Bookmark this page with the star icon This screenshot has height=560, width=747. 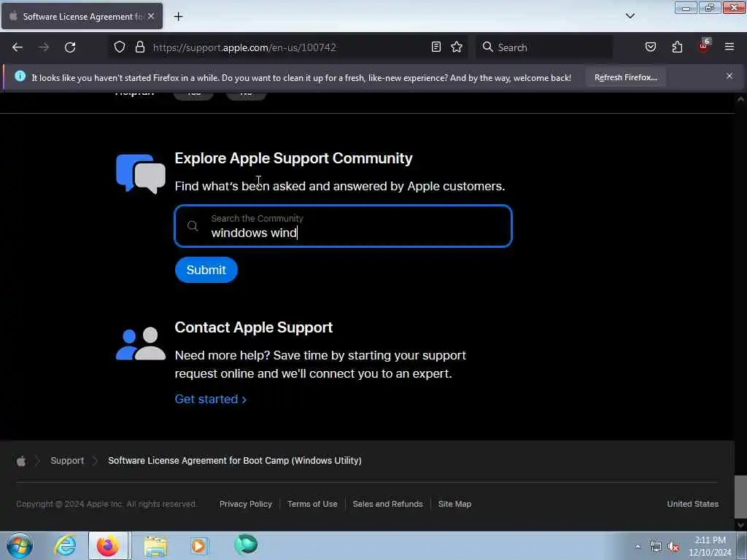click(457, 47)
